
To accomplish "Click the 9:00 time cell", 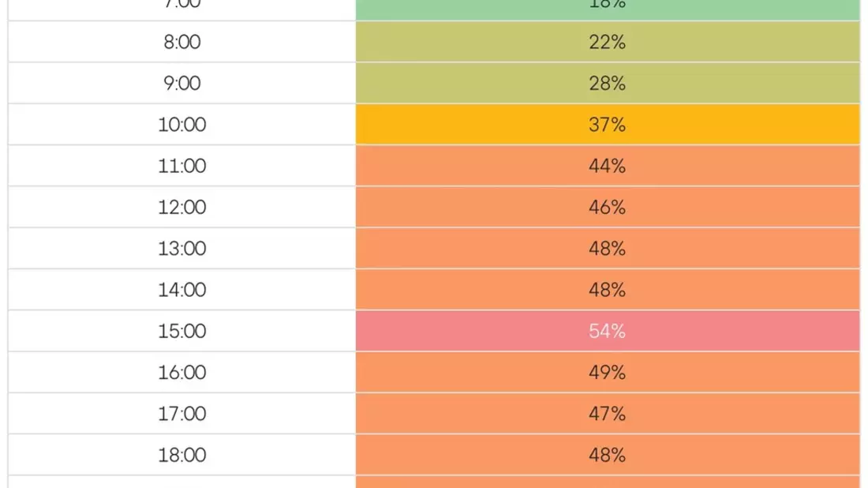I will pyautogui.click(x=182, y=83).
